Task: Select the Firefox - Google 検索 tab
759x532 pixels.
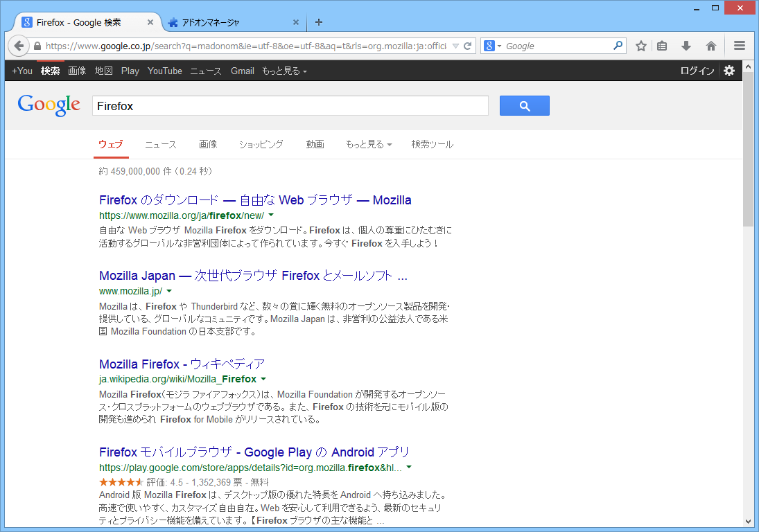Action: point(87,22)
